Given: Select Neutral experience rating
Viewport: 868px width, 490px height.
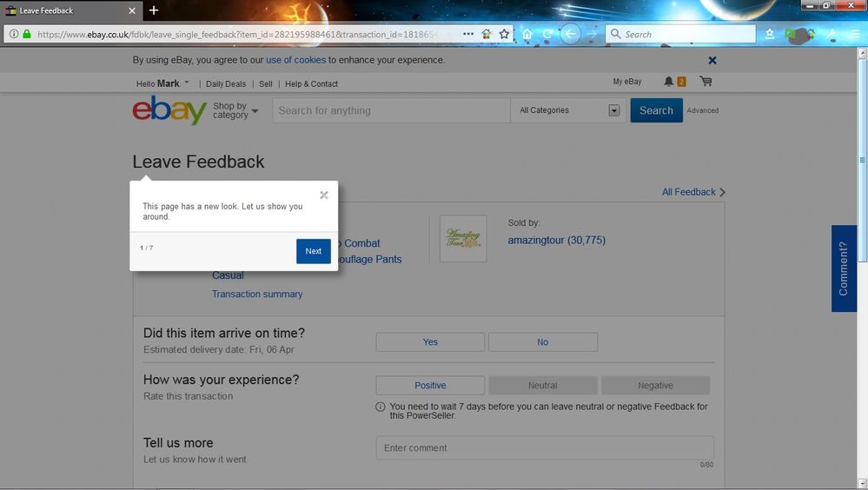Looking at the screenshot, I should point(542,386).
